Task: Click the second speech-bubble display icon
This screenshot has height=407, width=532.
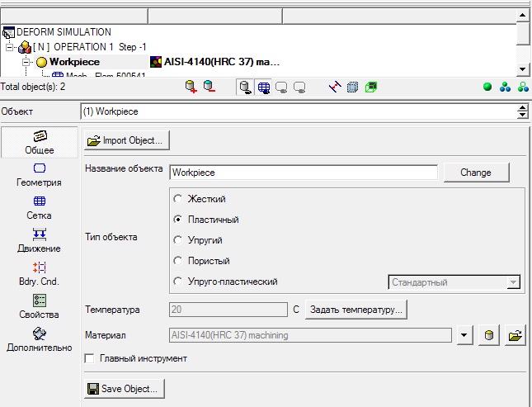Action: 299,88
